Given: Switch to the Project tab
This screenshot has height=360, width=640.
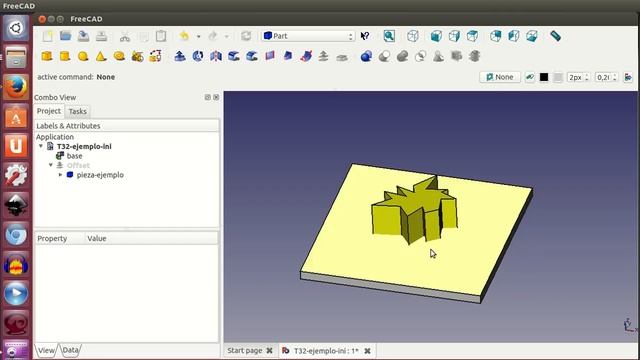Looking at the screenshot, I should pyautogui.click(x=49, y=111).
